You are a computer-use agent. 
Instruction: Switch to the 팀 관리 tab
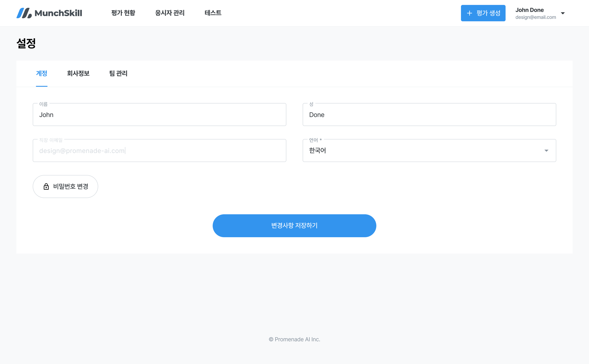118,74
